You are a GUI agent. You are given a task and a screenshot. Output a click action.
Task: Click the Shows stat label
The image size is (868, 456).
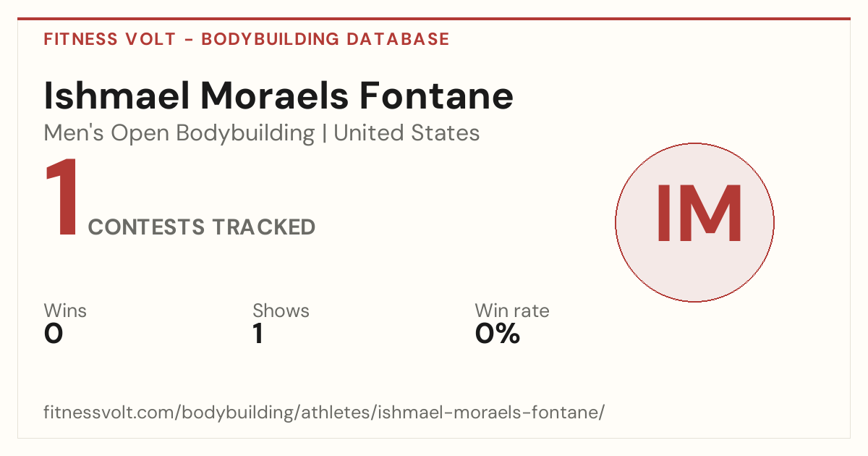(281, 311)
